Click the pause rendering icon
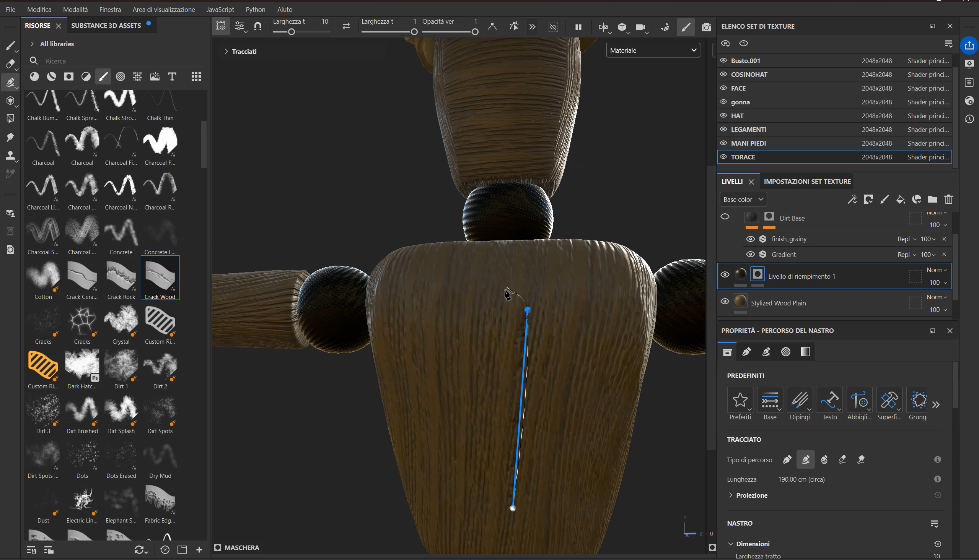Viewport: 979px width, 560px height. 578,27
